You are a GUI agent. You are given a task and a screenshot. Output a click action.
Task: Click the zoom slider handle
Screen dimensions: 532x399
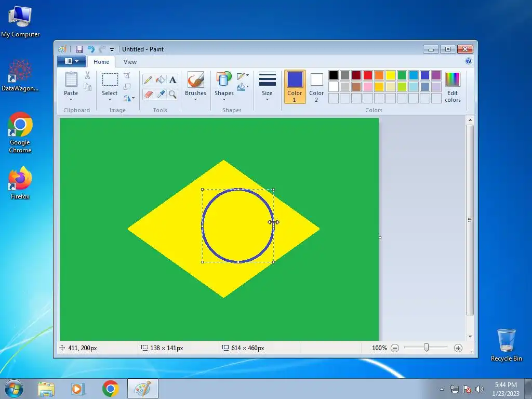427,348
